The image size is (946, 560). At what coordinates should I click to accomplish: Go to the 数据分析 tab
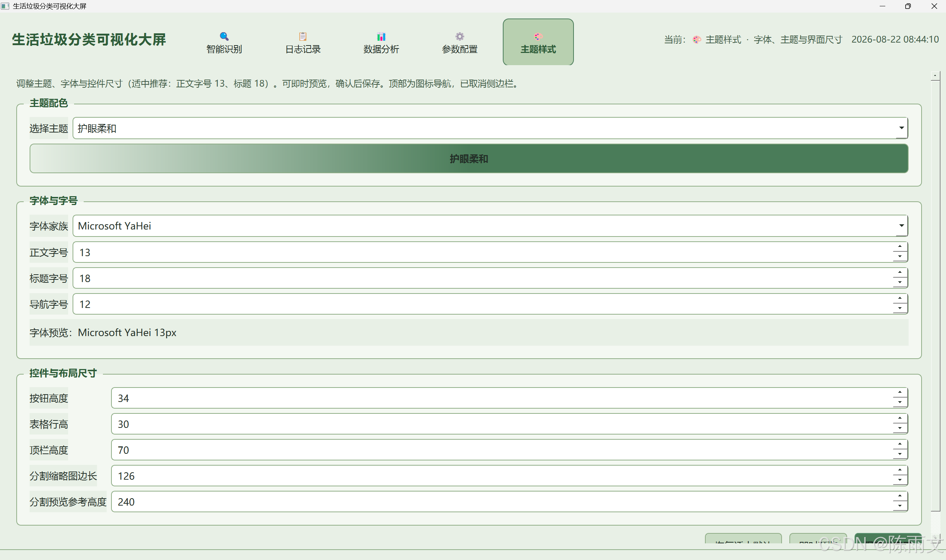pos(381,42)
